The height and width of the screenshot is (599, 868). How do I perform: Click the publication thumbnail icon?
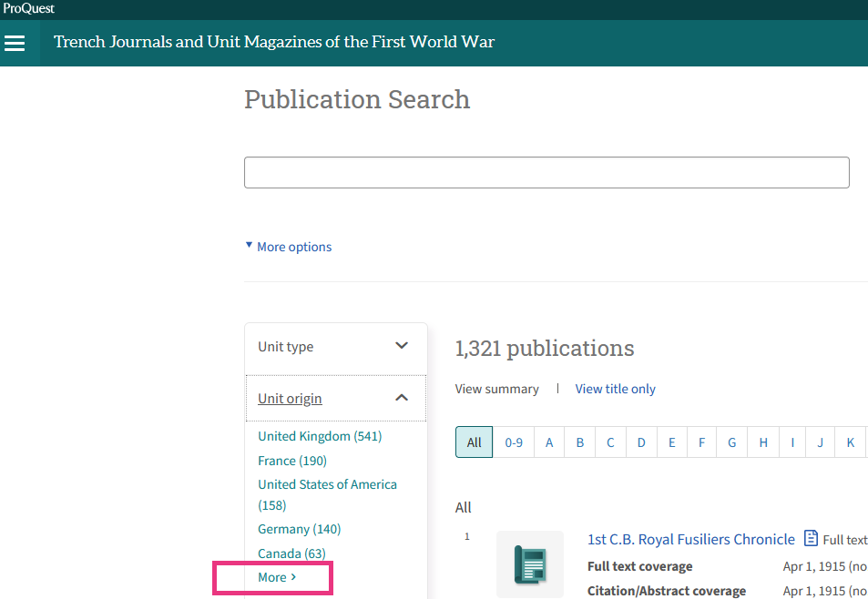[x=529, y=563]
